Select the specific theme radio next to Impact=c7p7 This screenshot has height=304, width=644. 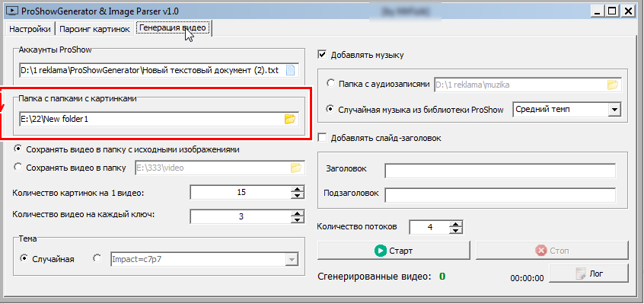[97, 258]
